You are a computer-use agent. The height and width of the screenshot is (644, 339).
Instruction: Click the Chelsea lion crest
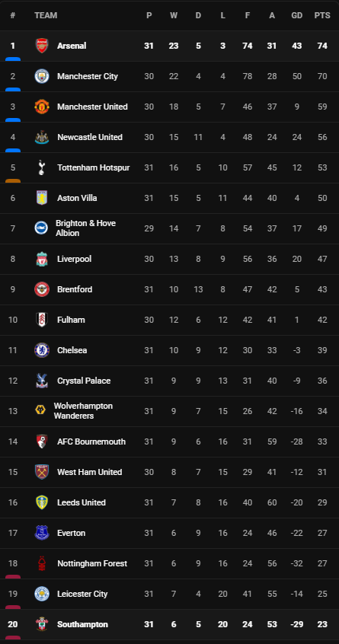coord(41,350)
